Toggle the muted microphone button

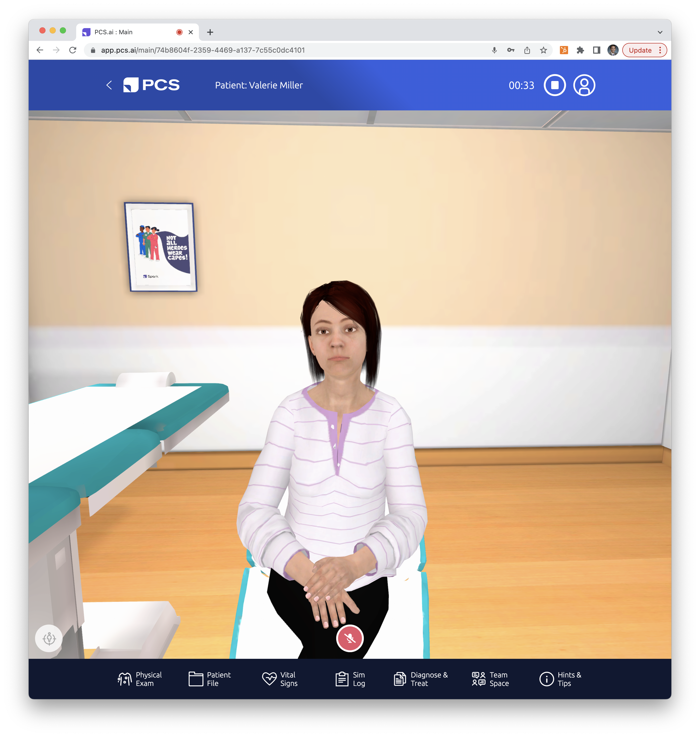click(x=350, y=638)
